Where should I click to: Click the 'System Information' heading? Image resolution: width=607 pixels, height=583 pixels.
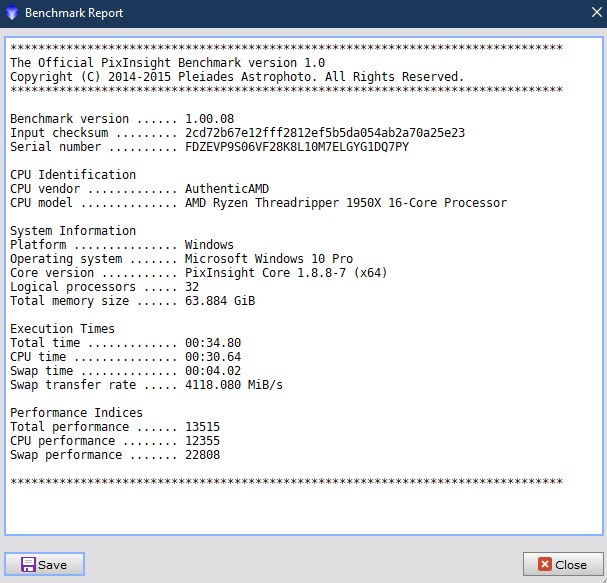click(73, 231)
